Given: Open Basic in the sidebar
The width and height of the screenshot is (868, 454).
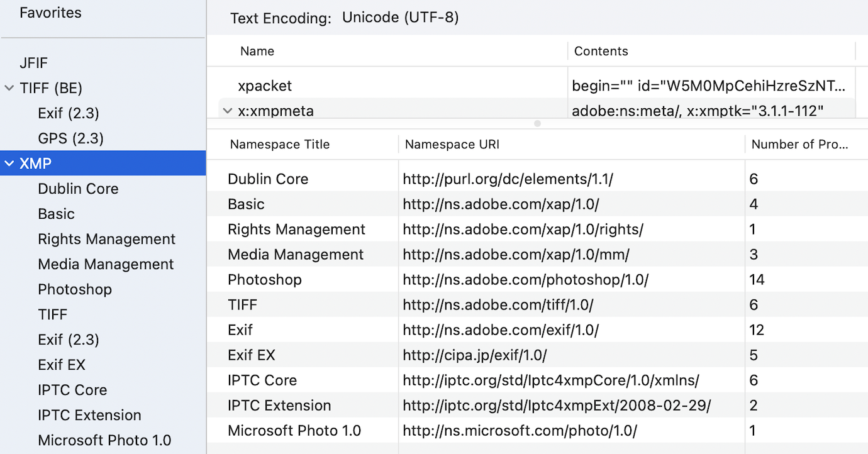Looking at the screenshot, I should (x=56, y=214).
